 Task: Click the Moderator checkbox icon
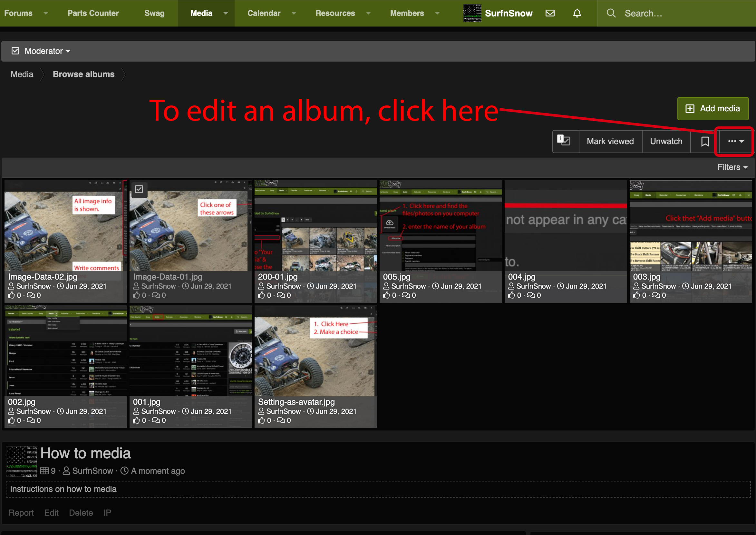15,51
